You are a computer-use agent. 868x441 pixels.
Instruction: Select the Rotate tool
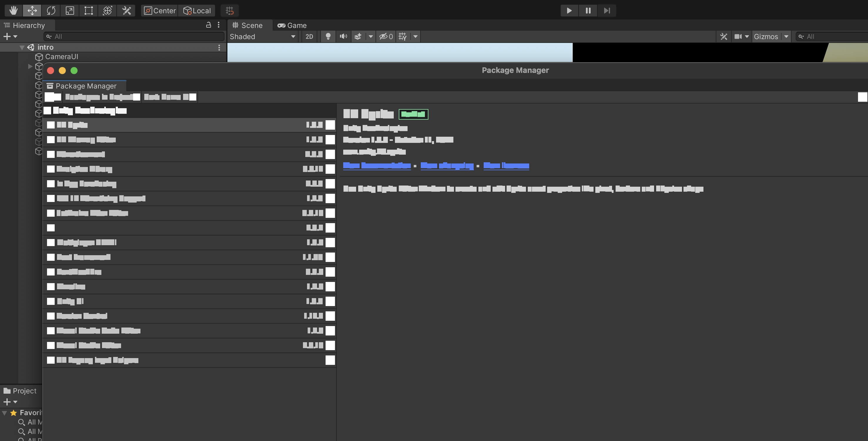coord(51,11)
